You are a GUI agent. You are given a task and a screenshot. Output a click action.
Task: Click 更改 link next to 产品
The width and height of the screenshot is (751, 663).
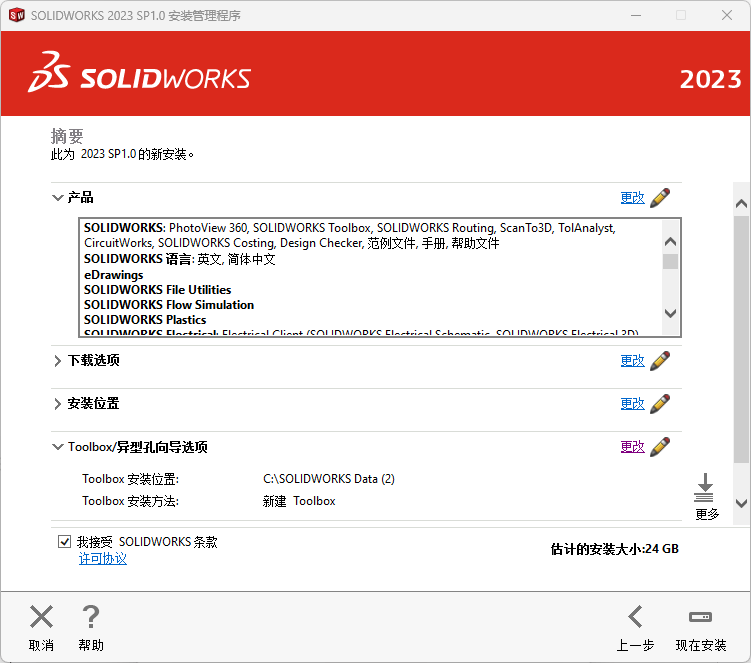coord(632,198)
